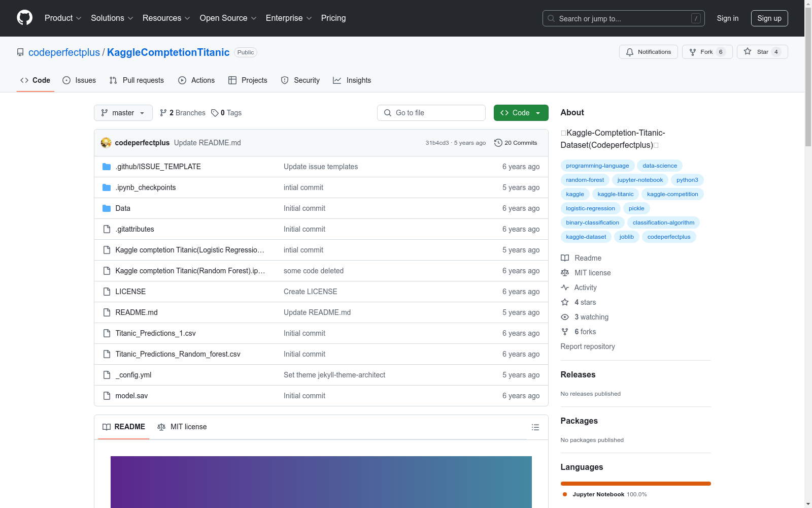Open the Issues tab

pos(79,80)
